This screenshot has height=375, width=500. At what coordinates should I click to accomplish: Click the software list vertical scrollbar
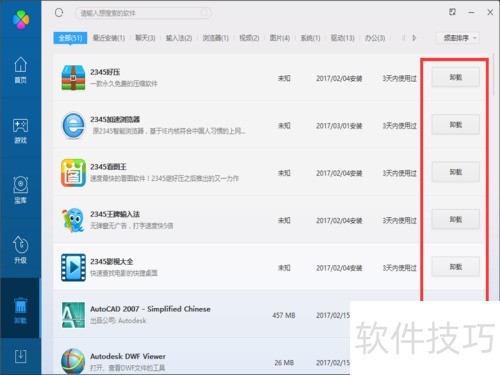[x=494, y=75]
